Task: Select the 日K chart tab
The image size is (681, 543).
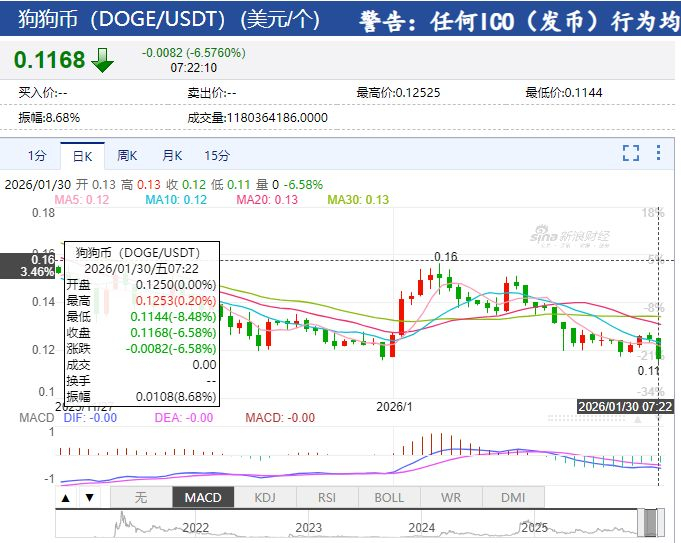Action: (x=83, y=156)
